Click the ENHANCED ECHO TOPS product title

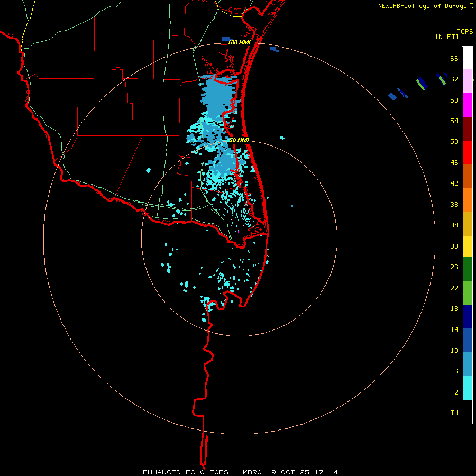[x=186, y=472]
